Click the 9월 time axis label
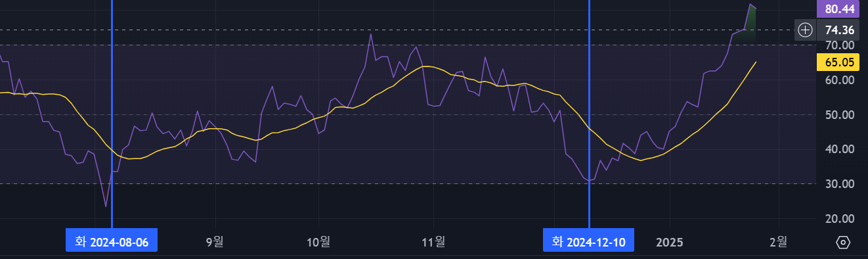Image resolution: width=868 pixels, height=259 pixels. 215,242
